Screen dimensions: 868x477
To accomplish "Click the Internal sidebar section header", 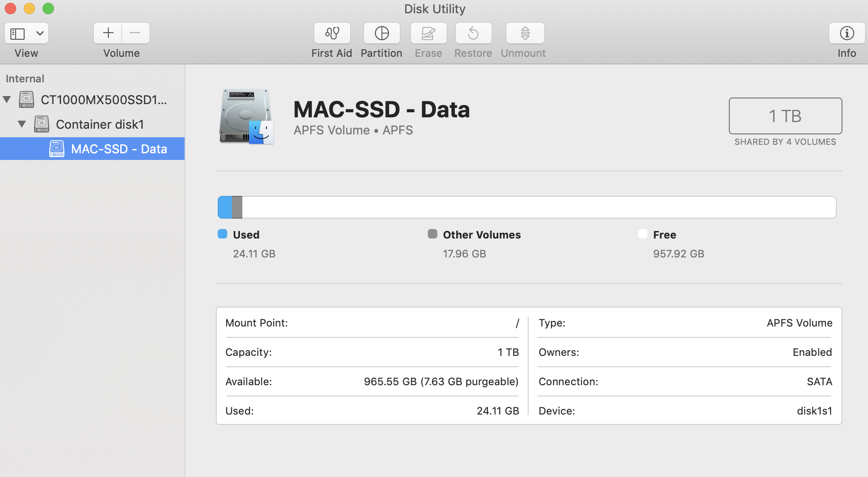I will 25,79.
